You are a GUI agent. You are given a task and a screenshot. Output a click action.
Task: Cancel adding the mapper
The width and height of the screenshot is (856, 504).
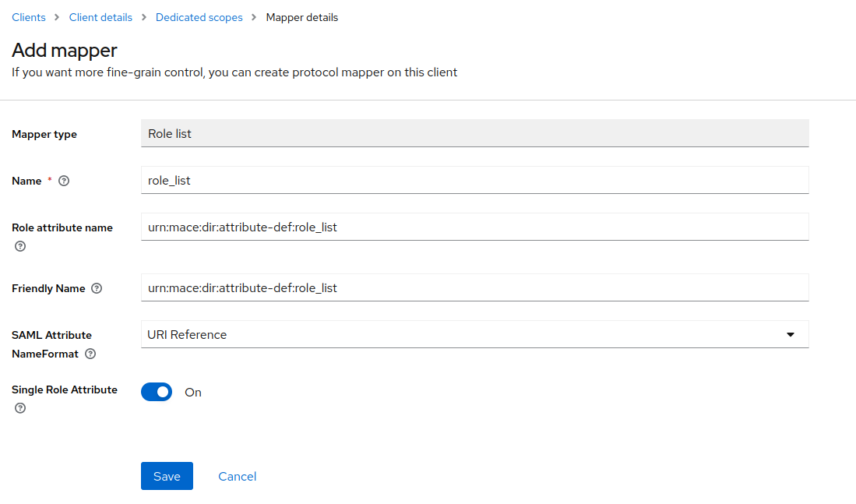point(237,476)
